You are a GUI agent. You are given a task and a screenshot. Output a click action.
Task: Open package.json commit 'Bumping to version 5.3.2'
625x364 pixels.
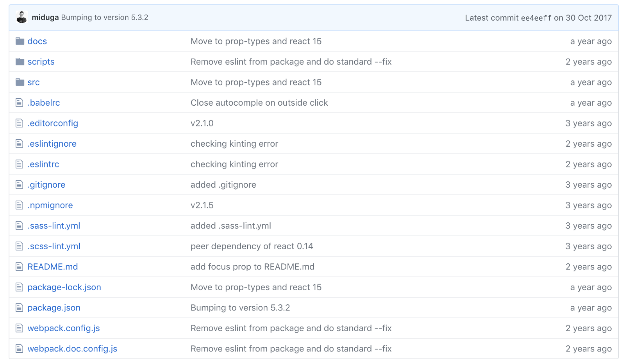point(240,308)
